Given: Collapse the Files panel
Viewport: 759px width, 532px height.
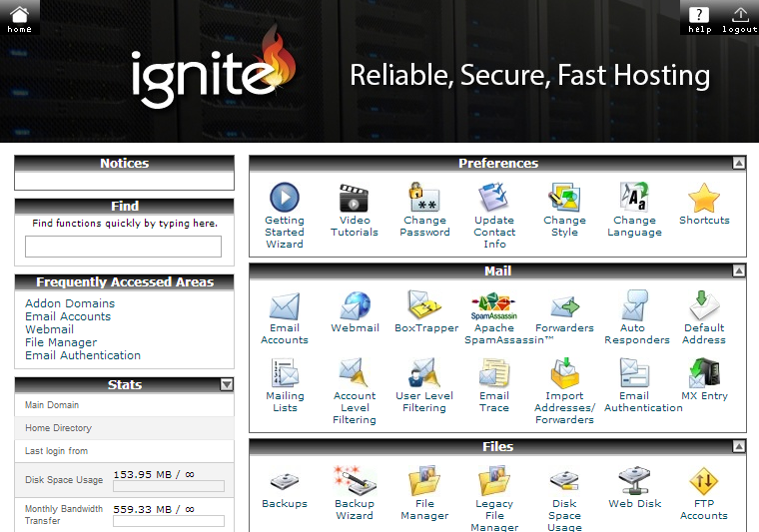Looking at the screenshot, I should click(739, 446).
